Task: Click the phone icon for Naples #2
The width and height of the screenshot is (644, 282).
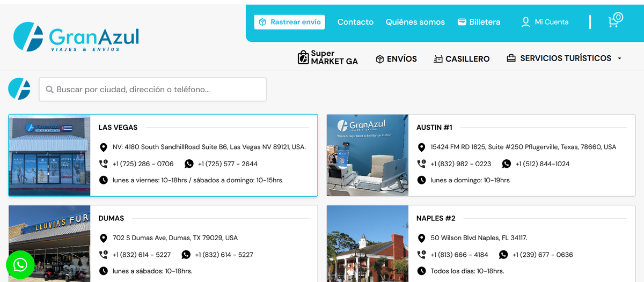Action: point(421,255)
